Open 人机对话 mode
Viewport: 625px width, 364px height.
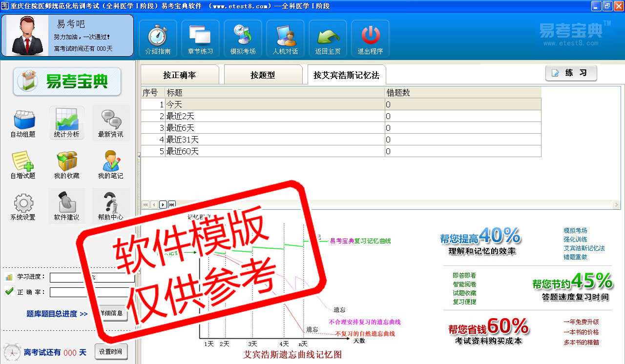coord(285,39)
